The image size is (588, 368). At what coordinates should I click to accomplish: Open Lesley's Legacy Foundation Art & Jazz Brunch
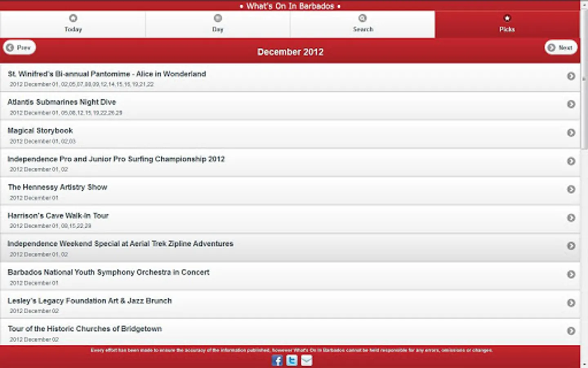290,305
